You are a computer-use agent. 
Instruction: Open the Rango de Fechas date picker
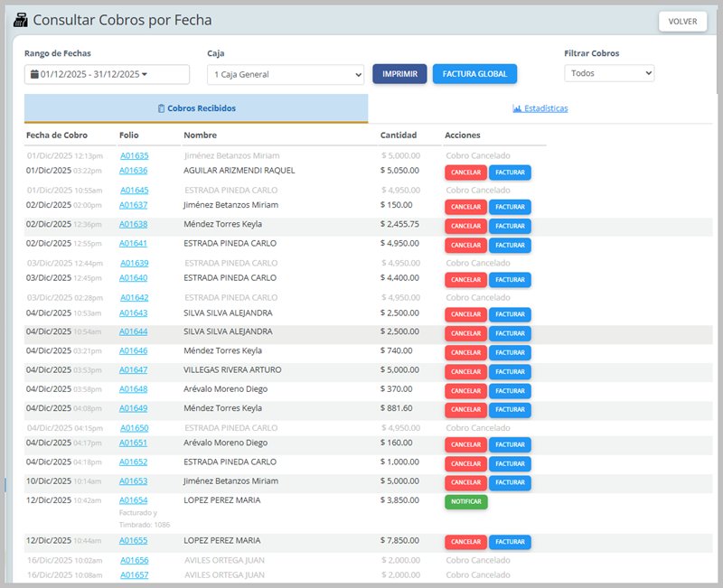point(107,74)
